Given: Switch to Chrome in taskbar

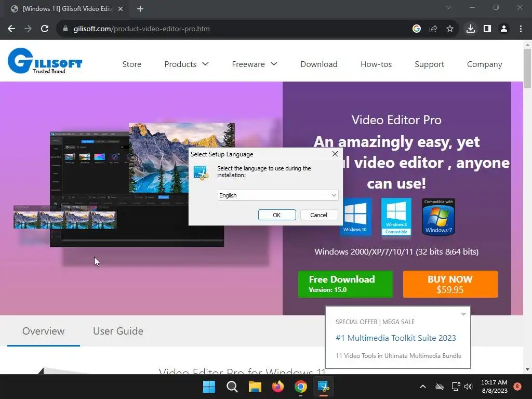Looking at the screenshot, I should pyautogui.click(x=301, y=387).
